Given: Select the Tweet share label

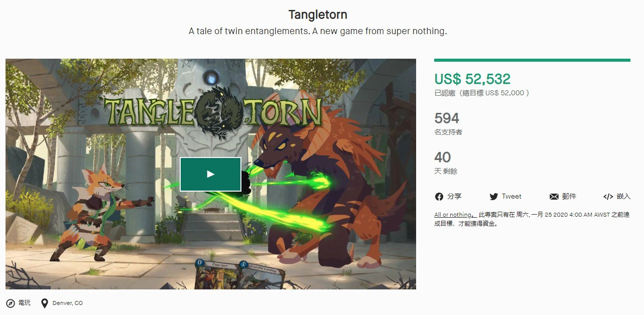Looking at the screenshot, I should [x=511, y=197].
